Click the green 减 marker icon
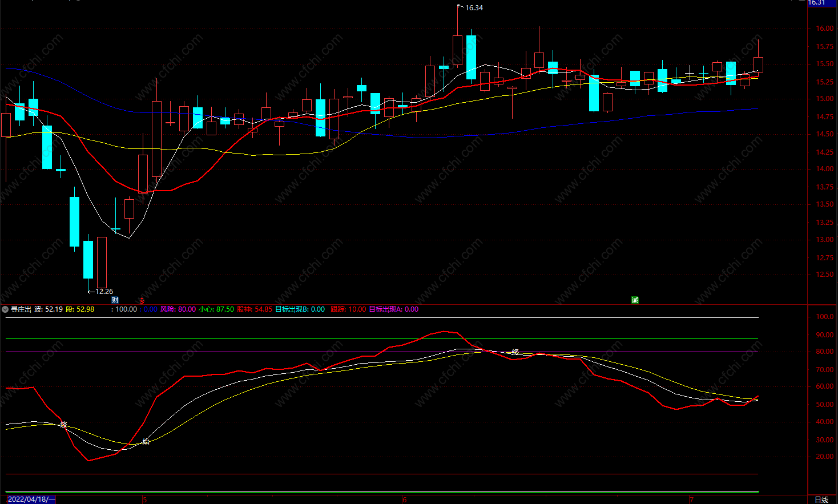 point(635,300)
